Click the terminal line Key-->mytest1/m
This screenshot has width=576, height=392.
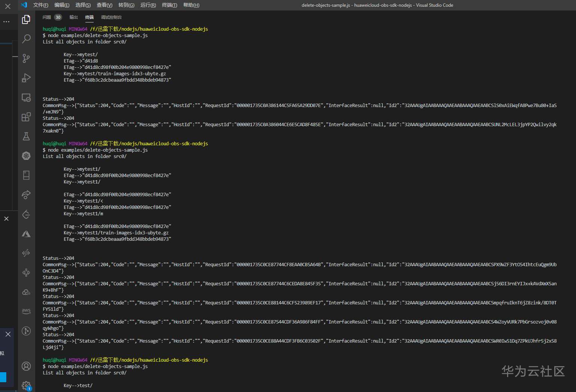point(83,214)
